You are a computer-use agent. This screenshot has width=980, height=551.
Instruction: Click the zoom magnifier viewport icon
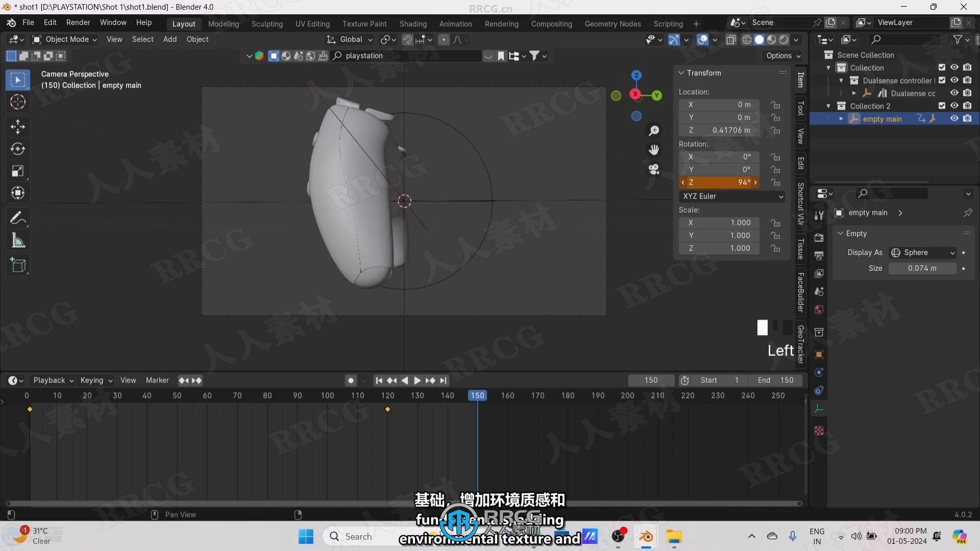(654, 131)
